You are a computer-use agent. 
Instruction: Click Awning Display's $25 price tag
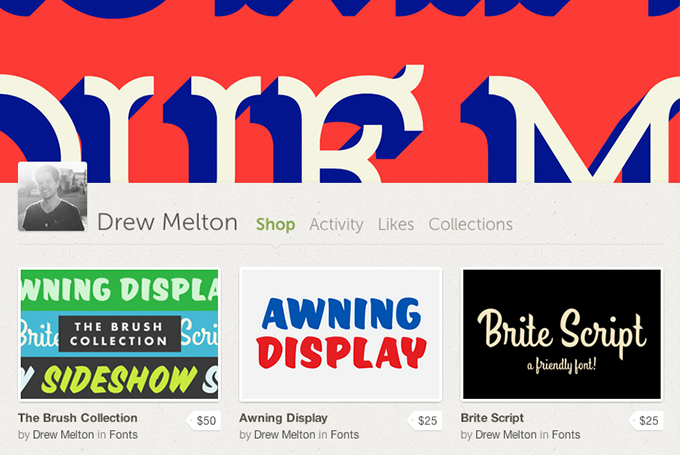(425, 420)
